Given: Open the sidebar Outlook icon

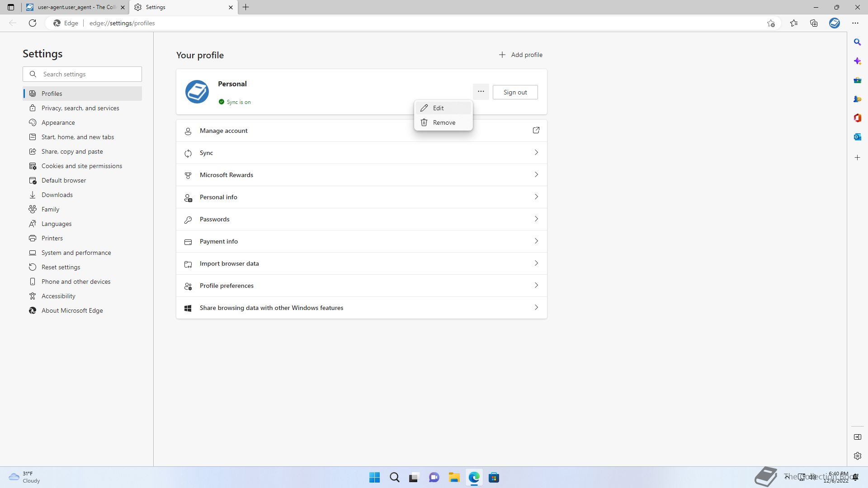Looking at the screenshot, I should click(x=857, y=137).
